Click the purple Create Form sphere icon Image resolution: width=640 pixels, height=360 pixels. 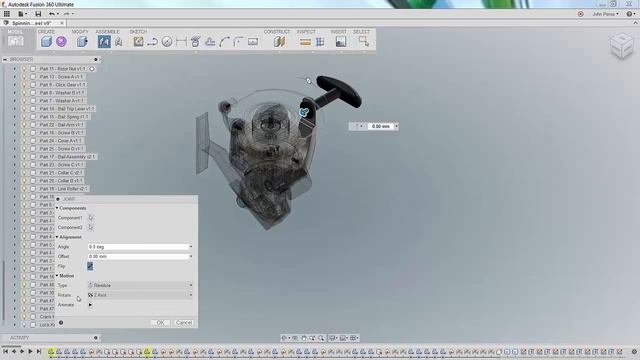pyautogui.click(x=61, y=41)
